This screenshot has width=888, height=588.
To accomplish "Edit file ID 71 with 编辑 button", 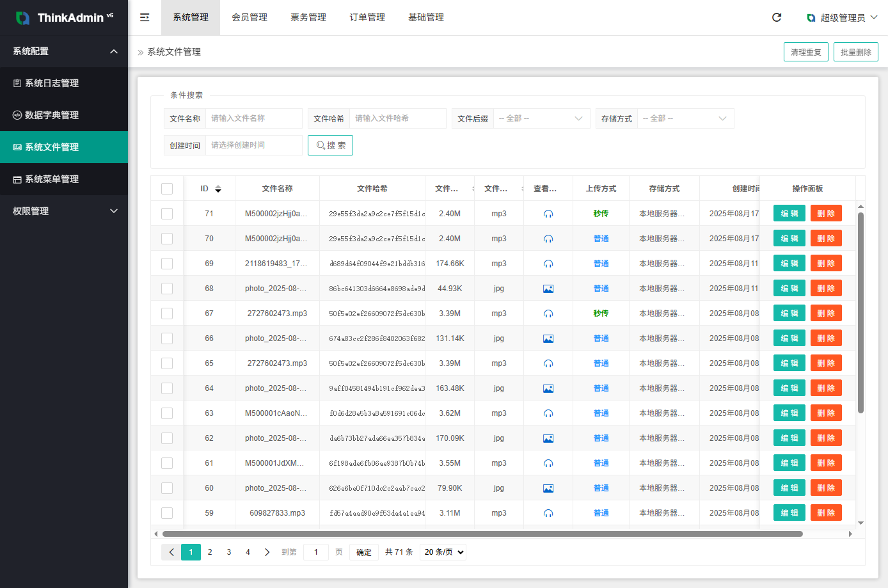I will [789, 214].
